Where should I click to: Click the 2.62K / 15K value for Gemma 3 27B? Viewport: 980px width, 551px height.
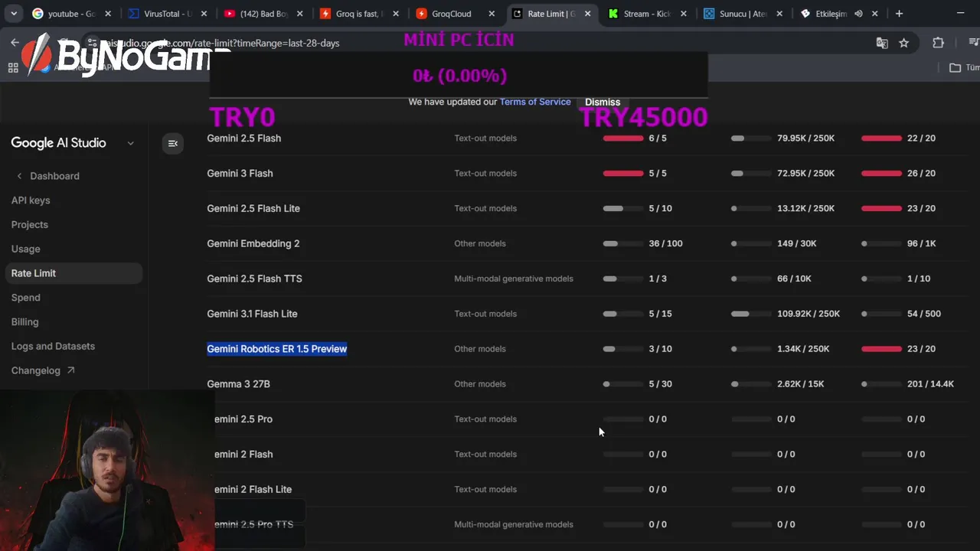(800, 384)
